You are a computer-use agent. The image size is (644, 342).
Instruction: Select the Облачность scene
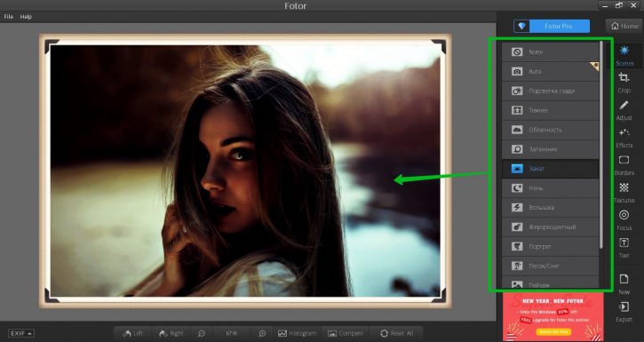pyautogui.click(x=551, y=130)
